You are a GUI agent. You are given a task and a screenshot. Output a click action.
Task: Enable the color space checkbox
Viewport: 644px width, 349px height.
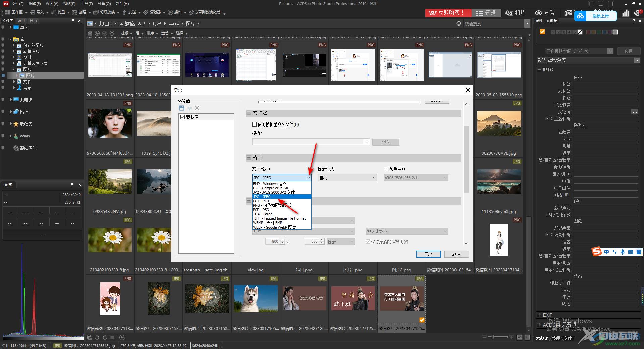point(386,169)
